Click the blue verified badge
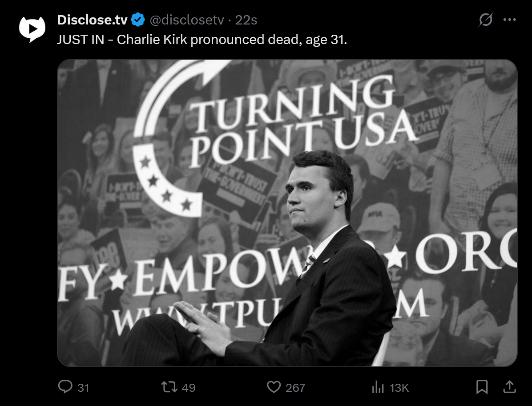Screen dimensions: 532x406 pos(138,20)
